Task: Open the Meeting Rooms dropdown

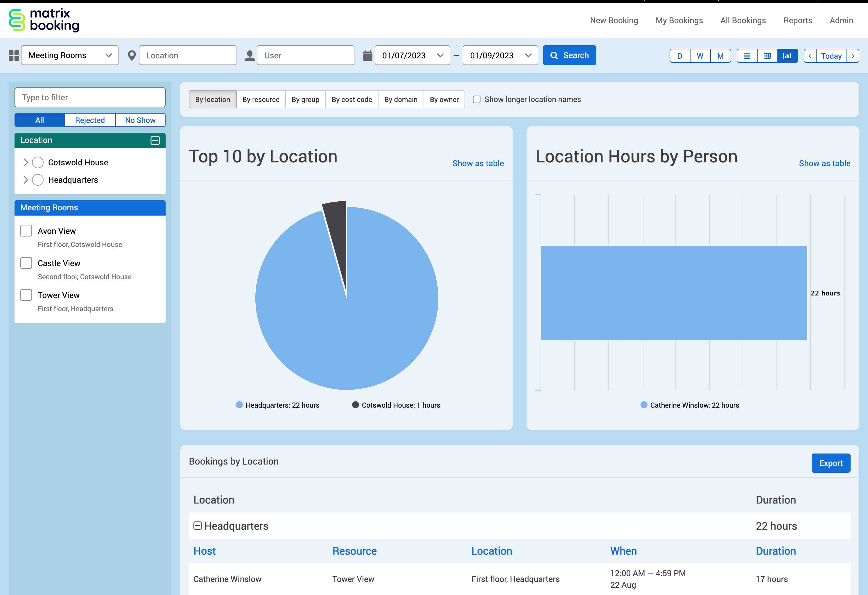Action: tap(70, 56)
